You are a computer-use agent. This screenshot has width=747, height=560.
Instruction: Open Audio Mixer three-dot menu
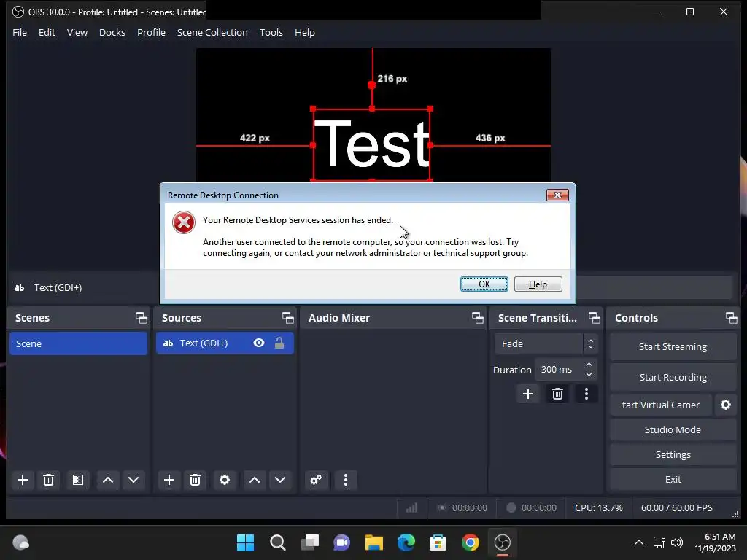(x=346, y=480)
